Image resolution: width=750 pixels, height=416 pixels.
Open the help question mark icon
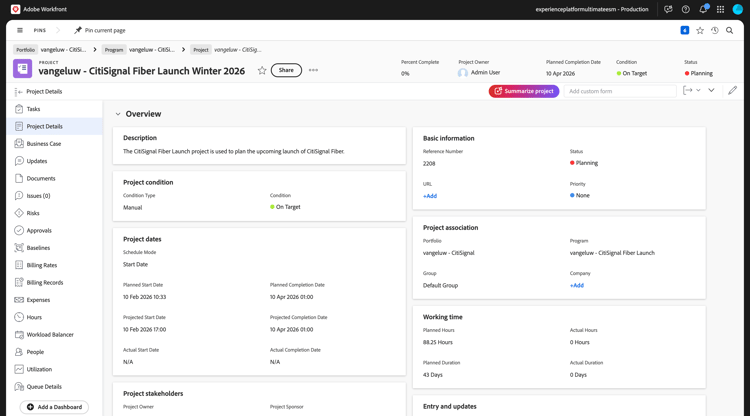point(685,9)
